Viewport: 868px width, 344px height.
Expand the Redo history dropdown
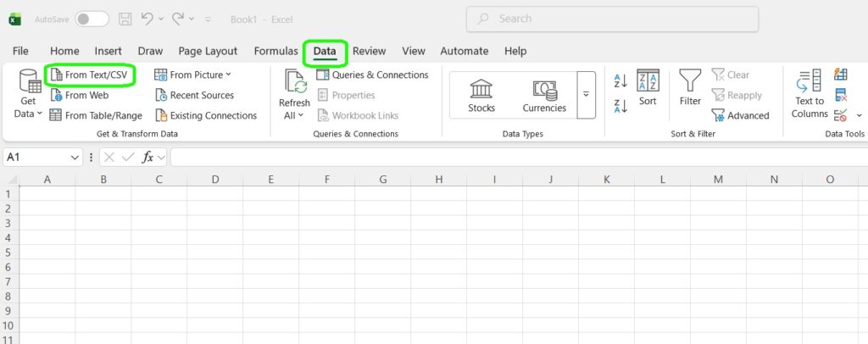tap(192, 19)
